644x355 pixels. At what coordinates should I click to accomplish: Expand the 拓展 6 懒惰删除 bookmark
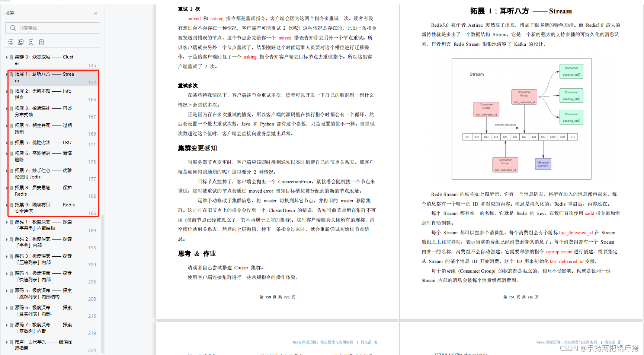6,153
